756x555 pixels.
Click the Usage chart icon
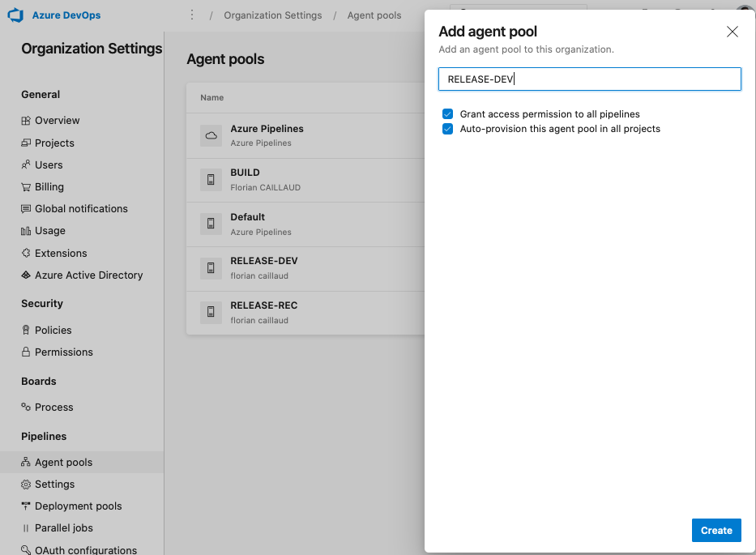coord(26,231)
